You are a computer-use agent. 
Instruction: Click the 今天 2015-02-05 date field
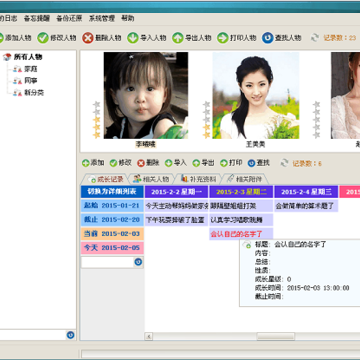coord(112,248)
